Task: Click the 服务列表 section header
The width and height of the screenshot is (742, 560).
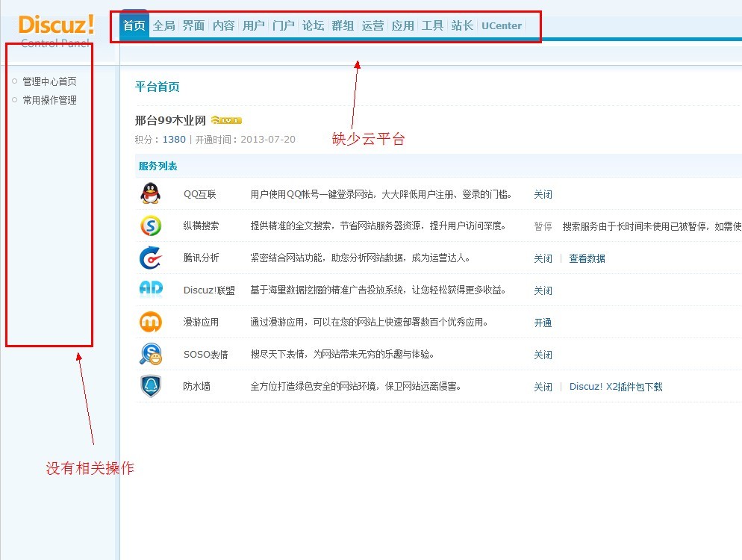Action: (x=158, y=167)
